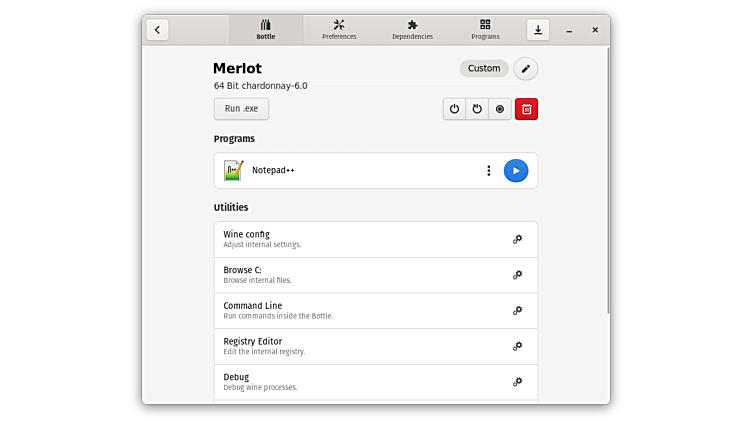752x423 pixels.
Task: Select the Bottle tab
Action: coord(265,30)
